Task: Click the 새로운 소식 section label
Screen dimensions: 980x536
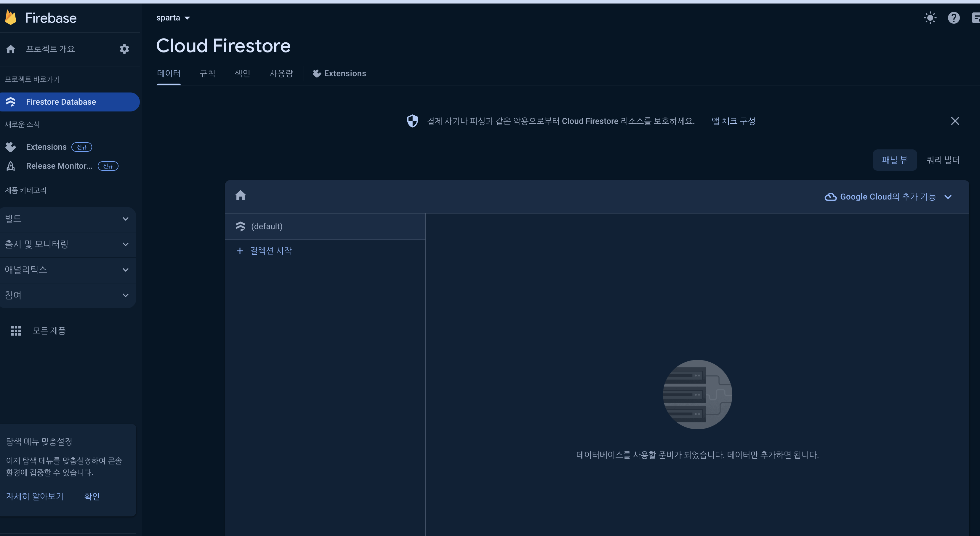Action: (22, 125)
